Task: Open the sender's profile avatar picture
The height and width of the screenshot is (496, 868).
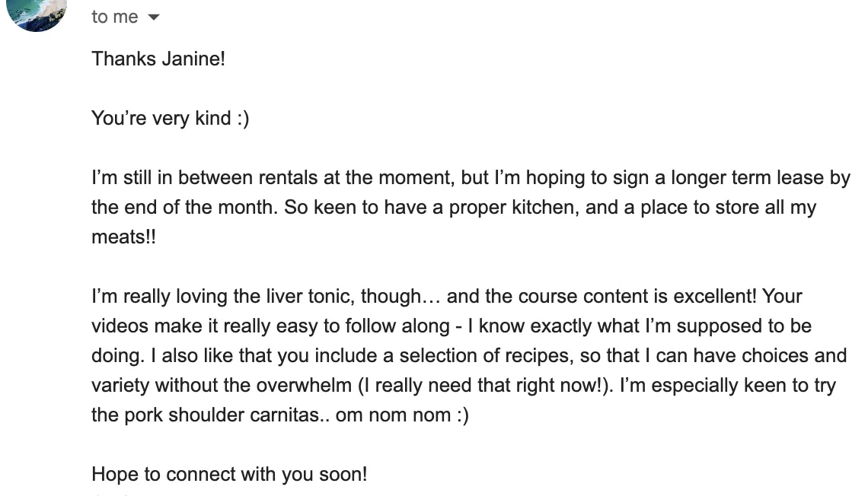Action: (x=36, y=14)
